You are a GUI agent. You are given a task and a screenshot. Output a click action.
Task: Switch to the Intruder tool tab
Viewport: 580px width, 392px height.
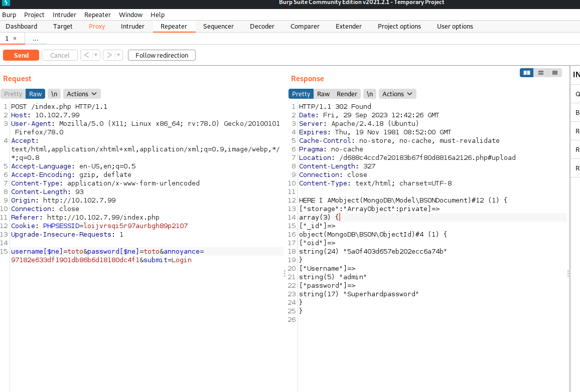click(x=132, y=26)
